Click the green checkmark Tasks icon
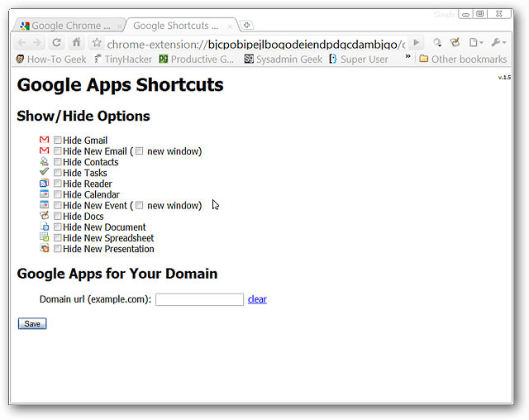Screen dimensions: 529x420 tap(44, 171)
